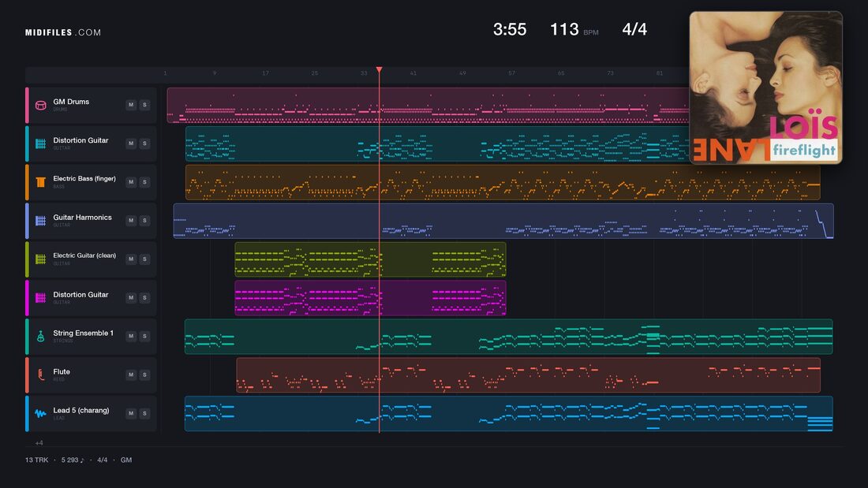This screenshot has width=868, height=488.
Task: Solo the String Ensemble 1 track
Action: click(144, 336)
